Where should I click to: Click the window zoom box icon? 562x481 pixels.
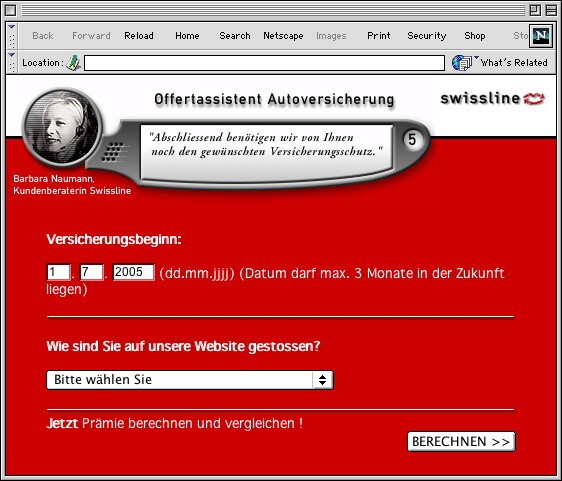pyautogui.click(x=535, y=10)
